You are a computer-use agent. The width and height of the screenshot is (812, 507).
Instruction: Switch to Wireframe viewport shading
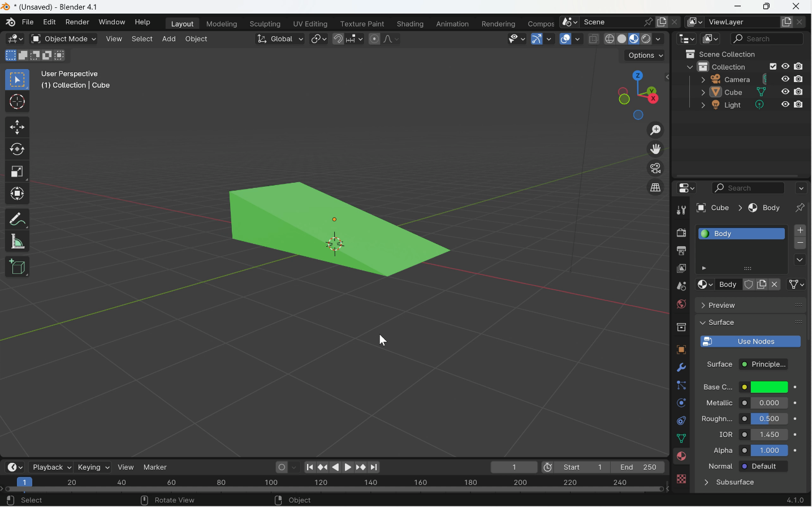[610, 39]
